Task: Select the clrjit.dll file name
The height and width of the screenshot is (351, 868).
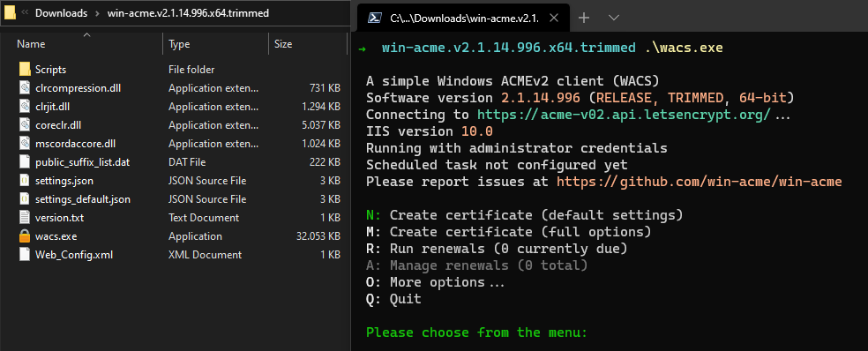Action: point(54,107)
